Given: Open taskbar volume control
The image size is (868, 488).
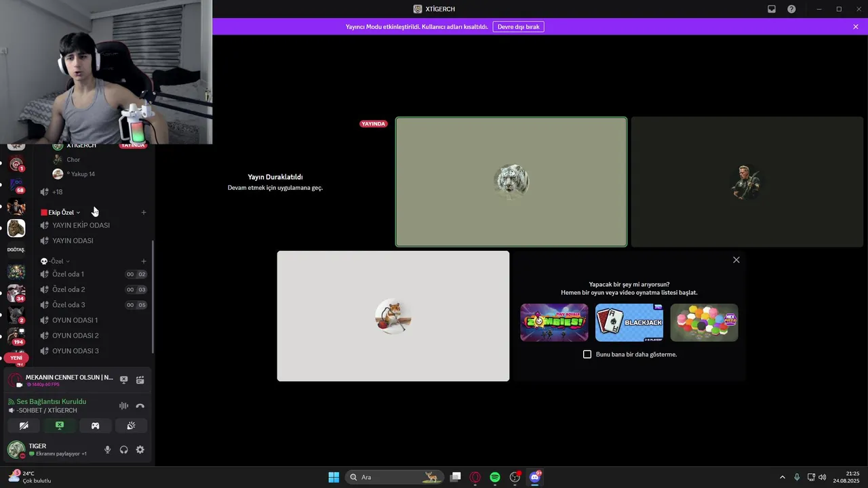Looking at the screenshot, I should point(822,477).
